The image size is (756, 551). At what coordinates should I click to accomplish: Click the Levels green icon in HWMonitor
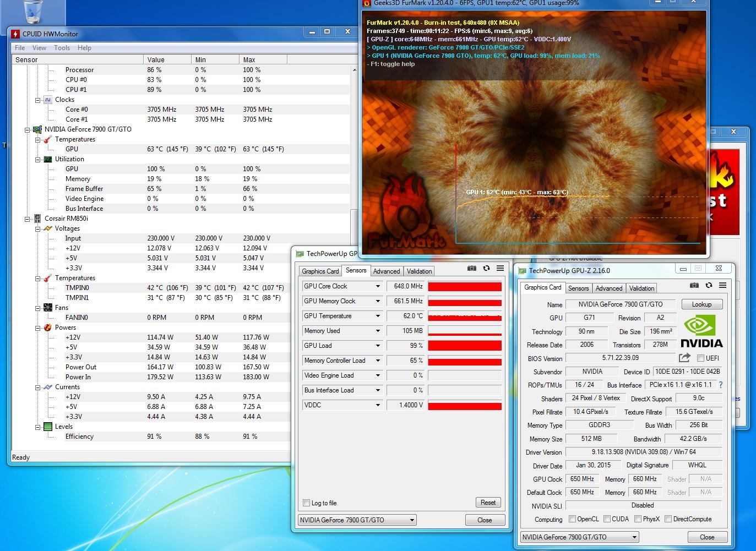click(48, 427)
